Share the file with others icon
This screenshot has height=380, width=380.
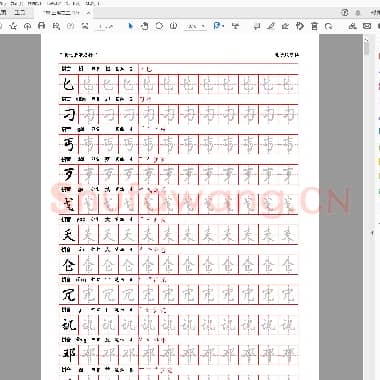click(x=352, y=26)
